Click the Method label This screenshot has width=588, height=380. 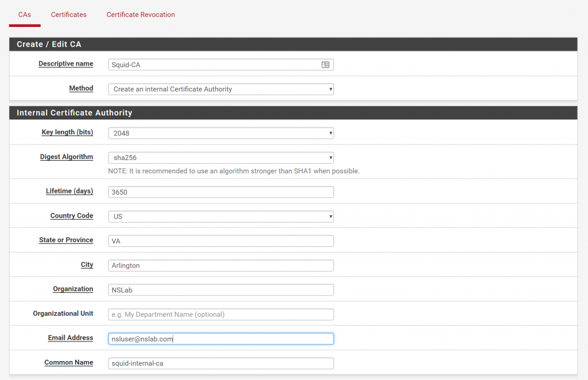(81, 88)
